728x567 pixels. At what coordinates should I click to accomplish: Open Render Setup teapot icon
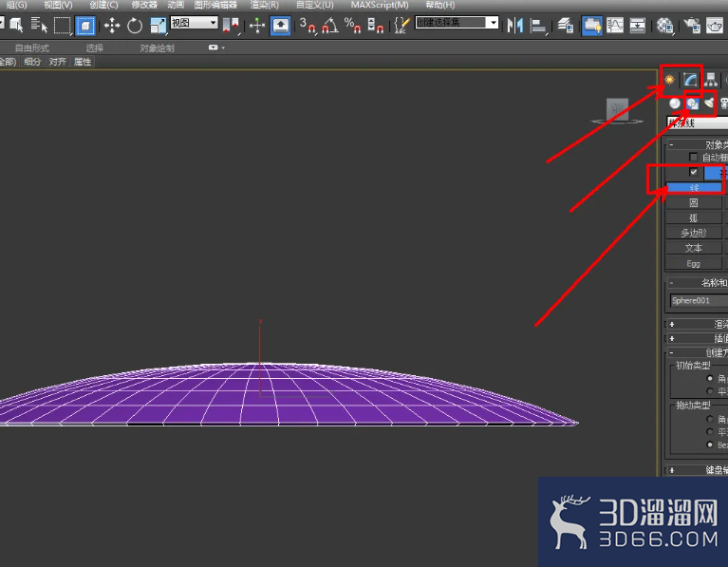coord(692,25)
